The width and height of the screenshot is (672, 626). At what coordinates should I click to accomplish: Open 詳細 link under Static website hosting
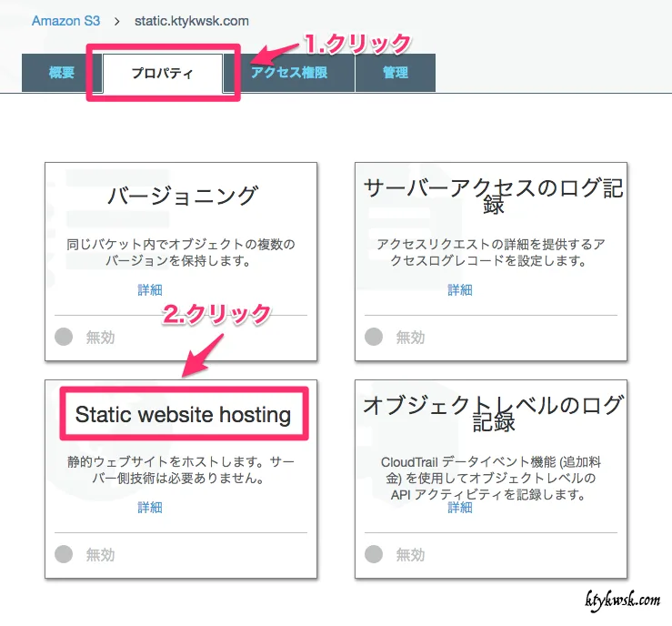(149, 507)
